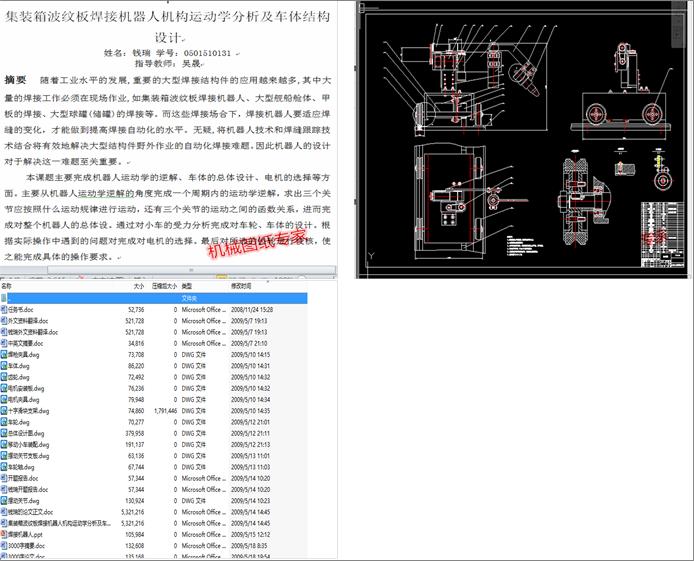Click the DWG icon of 移动小车装配.dwg
Viewport: 694px width, 561px height.
click(x=4, y=445)
